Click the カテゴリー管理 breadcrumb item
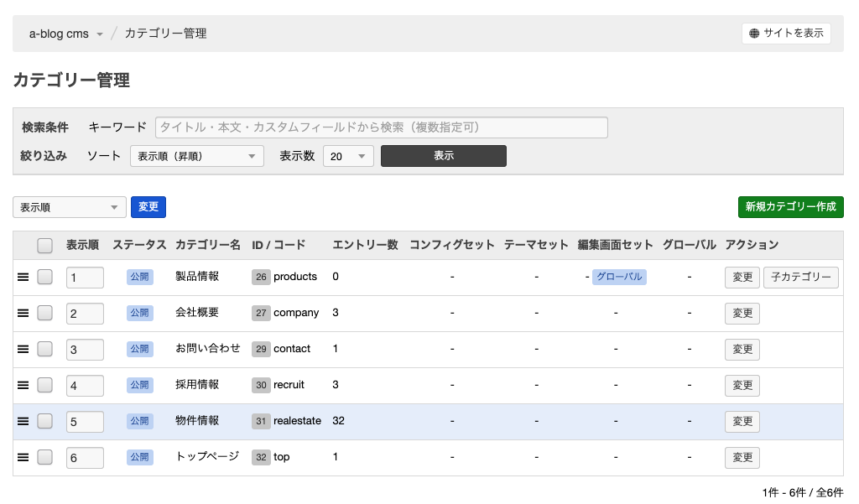The image size is (859, 504). (165, 34)
